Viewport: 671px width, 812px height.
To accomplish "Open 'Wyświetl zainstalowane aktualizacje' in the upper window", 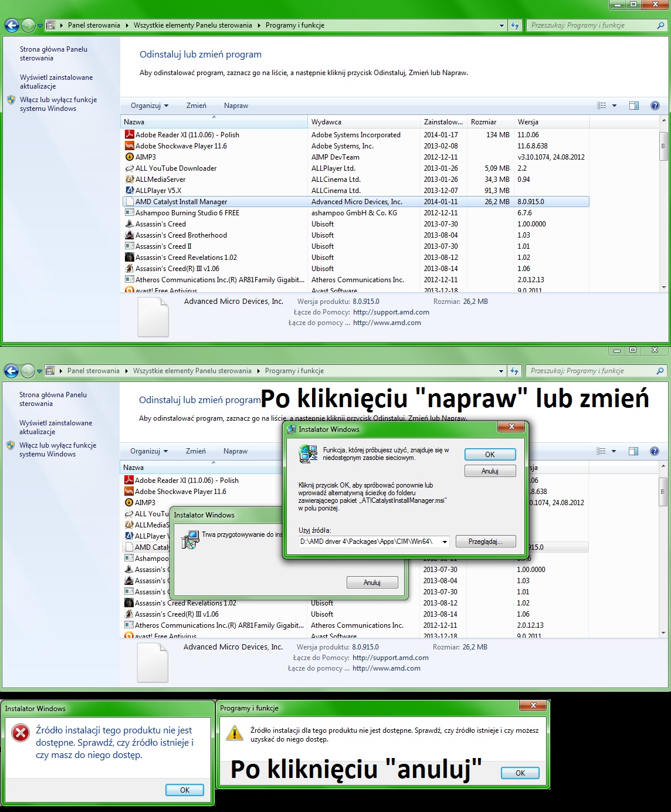I will click(x=56, y=82).
